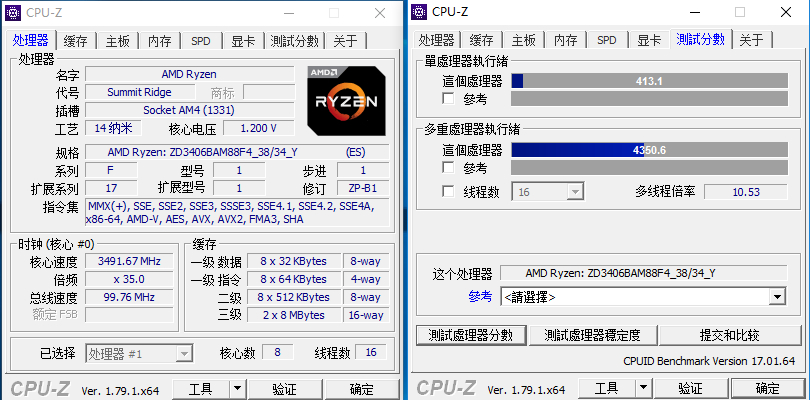The width and height of the screenshot is (810, 400).
Task: Click 指令集 instruction list text
Action: (237, 212)
